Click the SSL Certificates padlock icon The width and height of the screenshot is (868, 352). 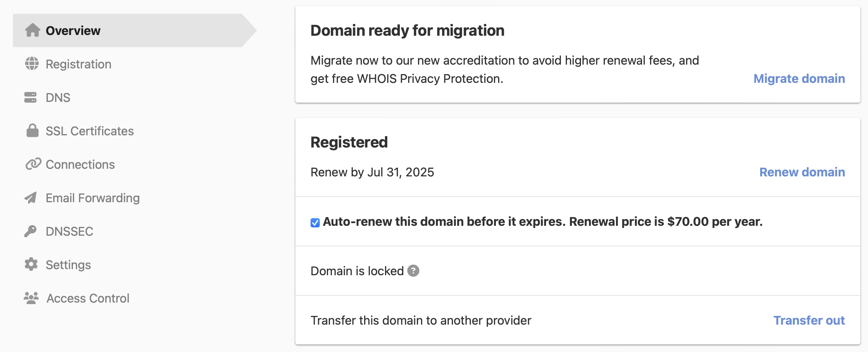pyautogui.click(x=32, y=131)
